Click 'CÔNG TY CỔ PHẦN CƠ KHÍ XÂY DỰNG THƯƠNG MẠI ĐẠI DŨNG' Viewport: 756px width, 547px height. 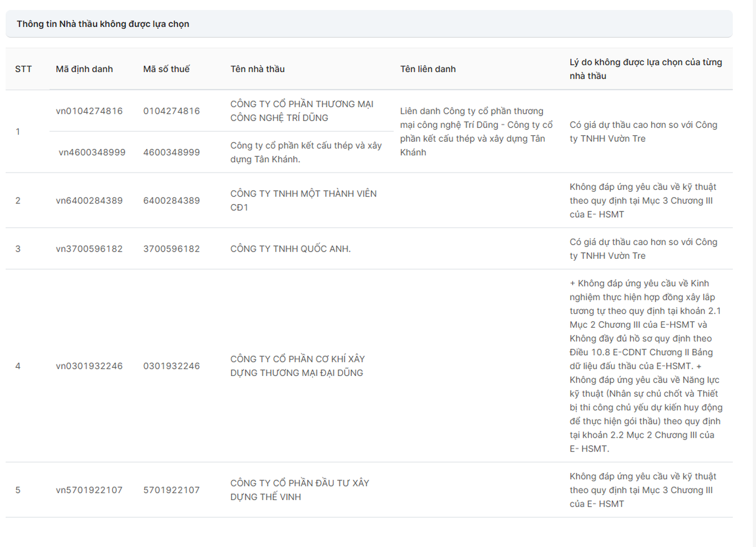tap(297, 366)
